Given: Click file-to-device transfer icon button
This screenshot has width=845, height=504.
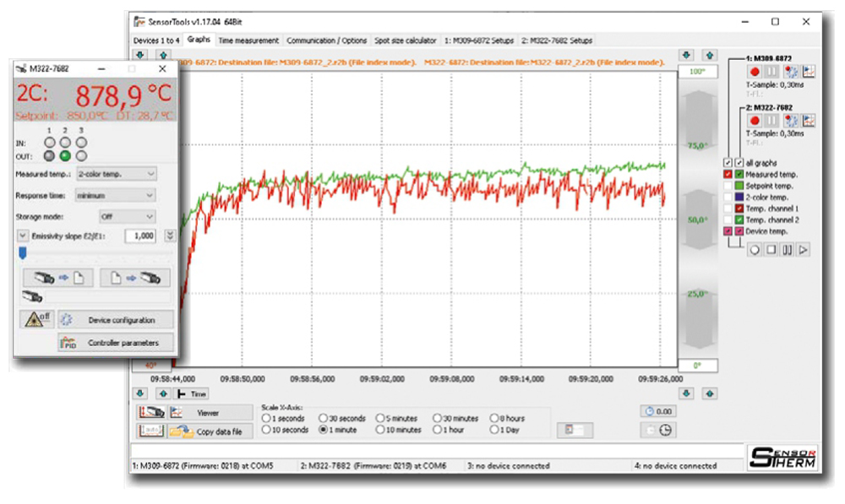Looking at the screenshot, I should [134, 278].
